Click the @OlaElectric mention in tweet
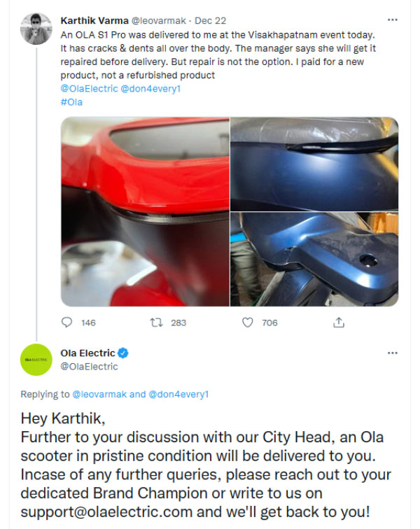The height and width of the screenshot is (529, 420). click(x=88, y=89)
